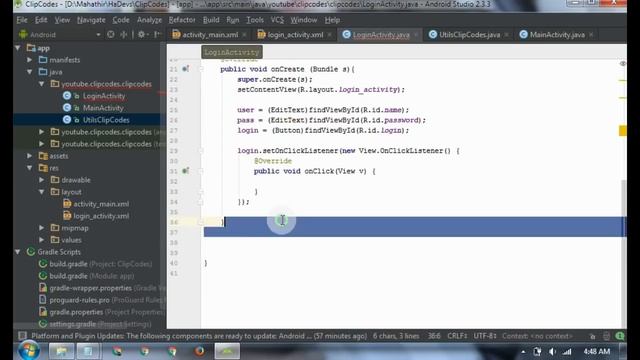Close the LoginActivity.java editor tab
The height and width of the screenshot is (360, 640).
coord(416,35)
